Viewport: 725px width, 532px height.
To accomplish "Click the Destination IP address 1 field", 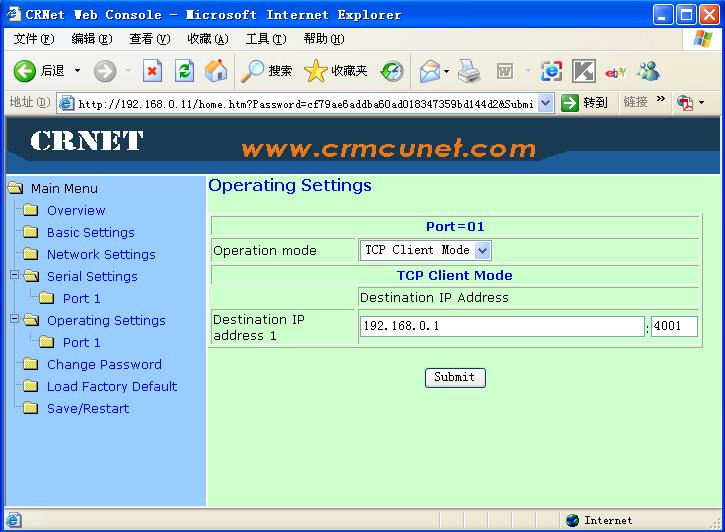I will (x=502, y=326).
